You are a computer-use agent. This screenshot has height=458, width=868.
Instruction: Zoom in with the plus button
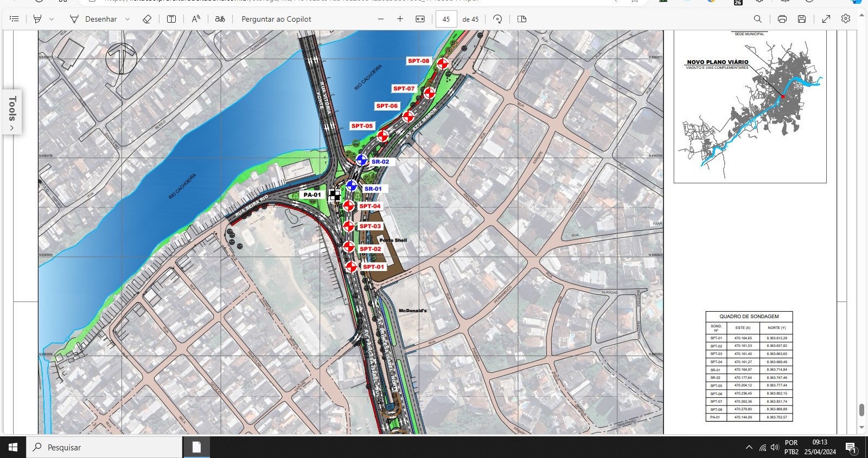pyautogui.click(x=400, y=19)
